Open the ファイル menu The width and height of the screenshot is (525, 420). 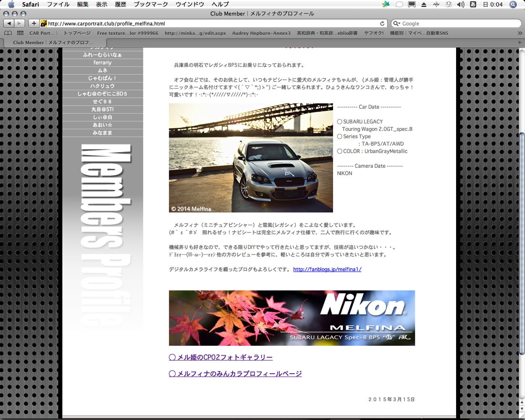pos(58,4)
